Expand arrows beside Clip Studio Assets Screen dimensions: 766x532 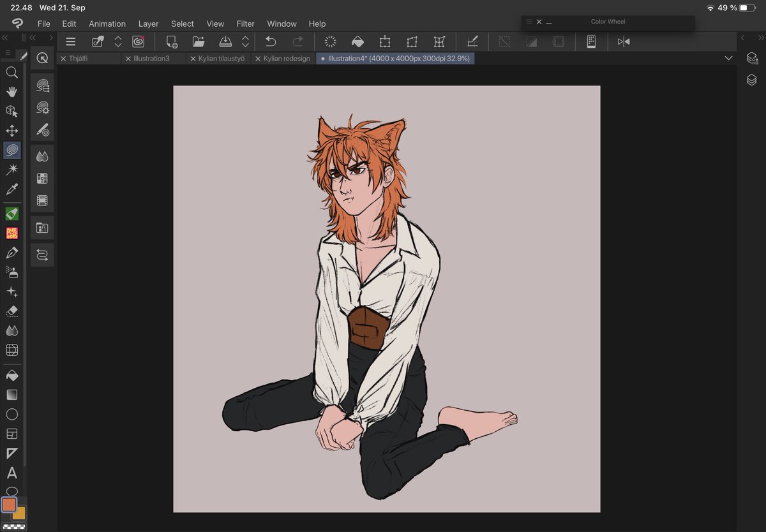(118, 42)
